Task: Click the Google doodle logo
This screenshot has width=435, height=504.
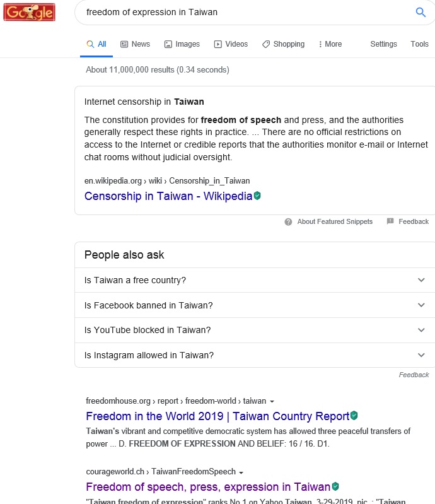Action: pos(29,12)
